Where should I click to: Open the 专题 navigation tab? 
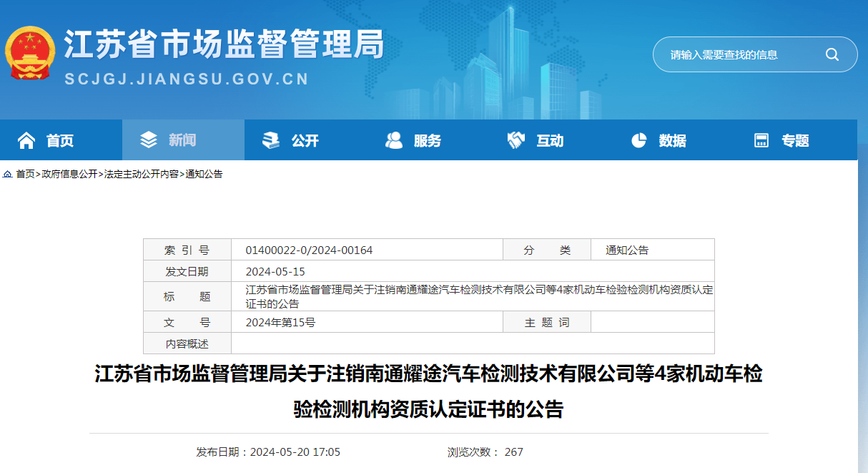tap(796, 140)
